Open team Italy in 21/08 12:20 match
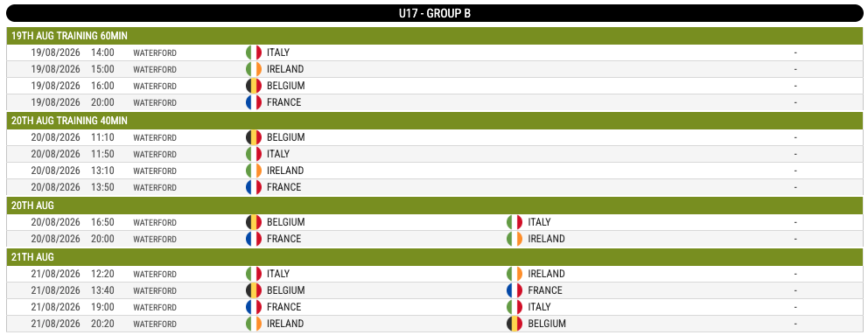Viewport: 868px width, 335px height. pos(278,274)
